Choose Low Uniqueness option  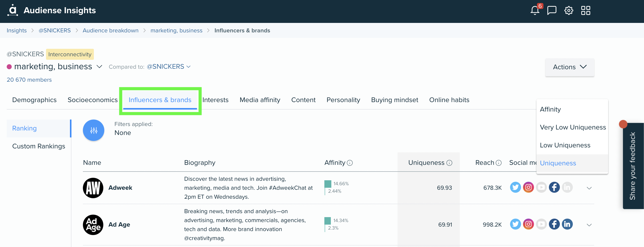[x=572, y=145]
